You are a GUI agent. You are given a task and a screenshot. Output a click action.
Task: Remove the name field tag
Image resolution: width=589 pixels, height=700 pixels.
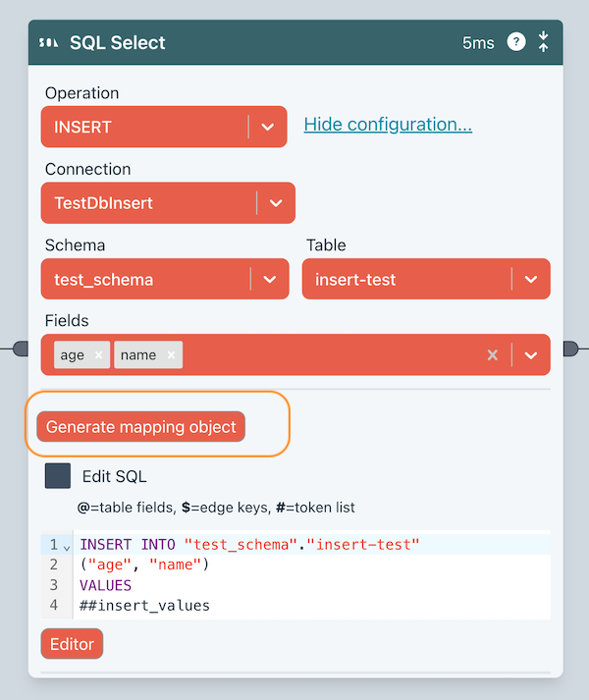(171, 355)
